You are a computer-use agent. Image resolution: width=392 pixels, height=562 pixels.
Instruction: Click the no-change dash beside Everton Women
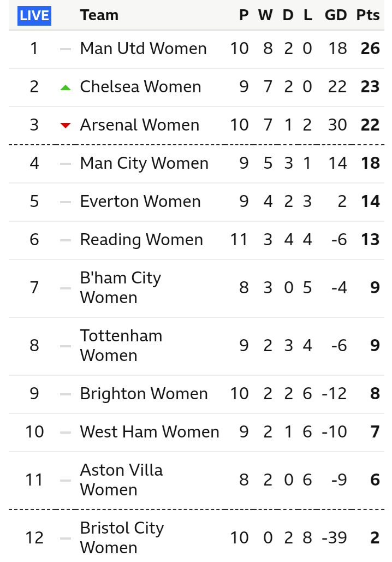coord(66,202)
